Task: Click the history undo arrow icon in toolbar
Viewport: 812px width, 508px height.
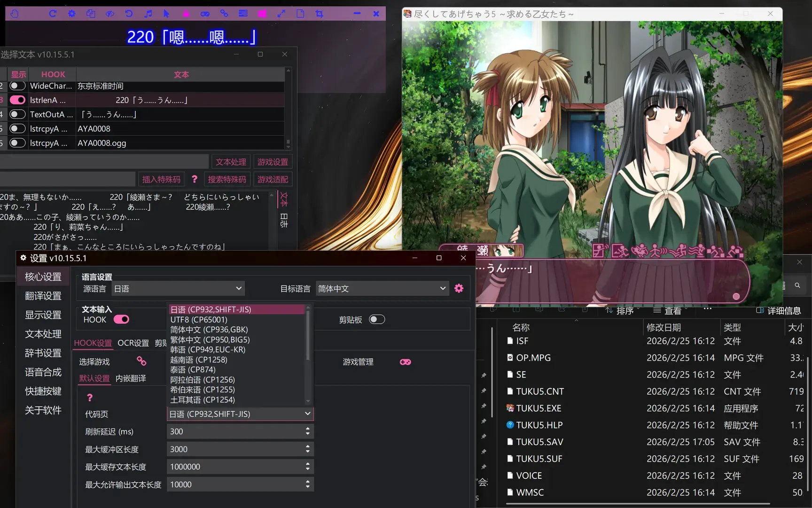Action: (x=129, y=14)
